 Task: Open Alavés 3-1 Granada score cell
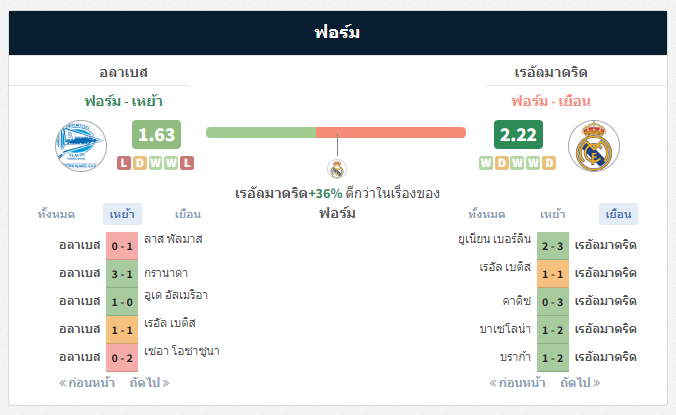[x=122, y=274]
